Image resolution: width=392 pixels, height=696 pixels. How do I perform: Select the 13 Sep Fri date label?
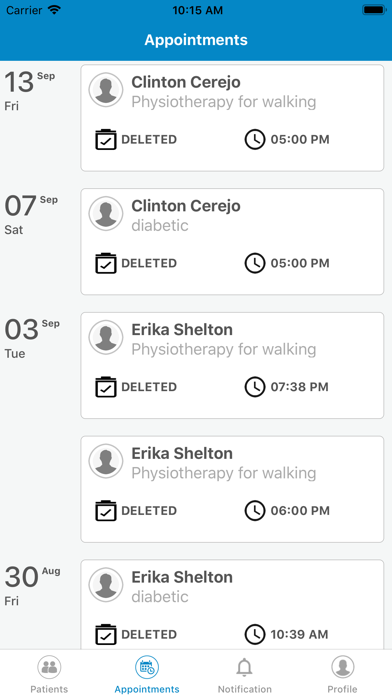tap(30, 91)
